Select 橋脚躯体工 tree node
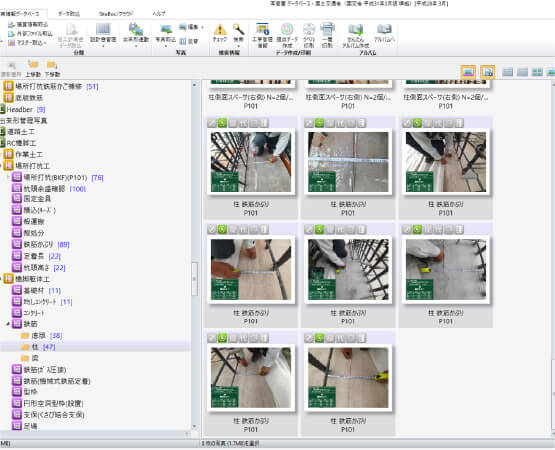The height and width of the screenshot is (450, 555). (27, 279)
